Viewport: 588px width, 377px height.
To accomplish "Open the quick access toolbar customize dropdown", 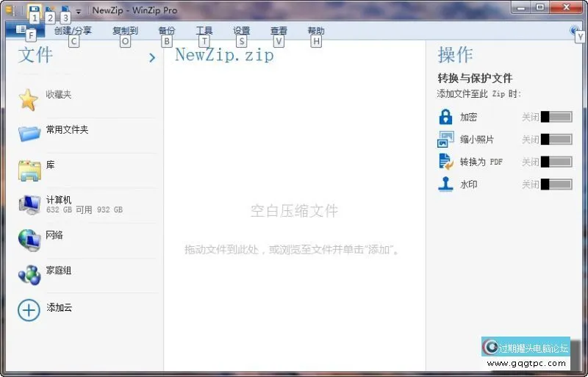I will [x=79, y=12].
